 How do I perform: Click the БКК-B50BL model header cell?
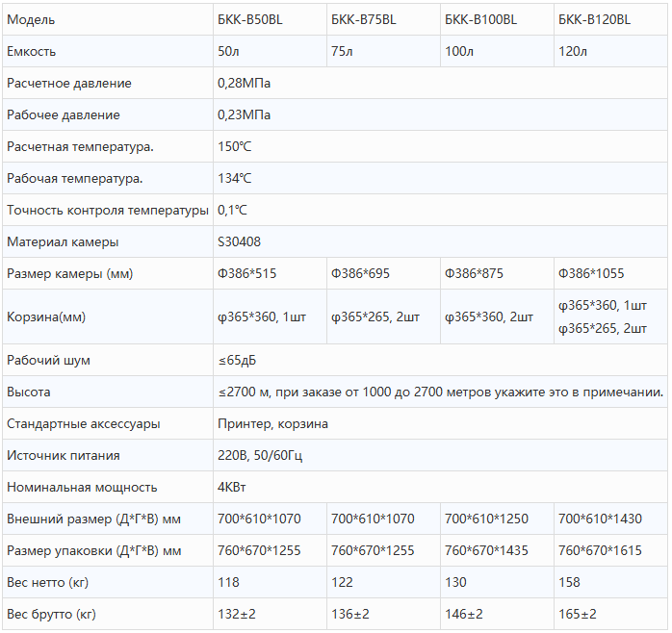[x=250, y=19]
